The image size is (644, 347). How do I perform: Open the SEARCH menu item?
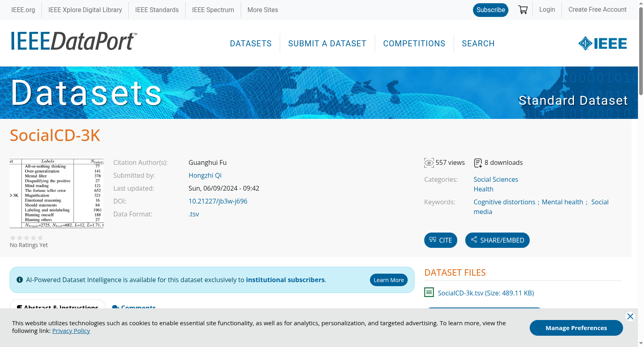(478, 44)
